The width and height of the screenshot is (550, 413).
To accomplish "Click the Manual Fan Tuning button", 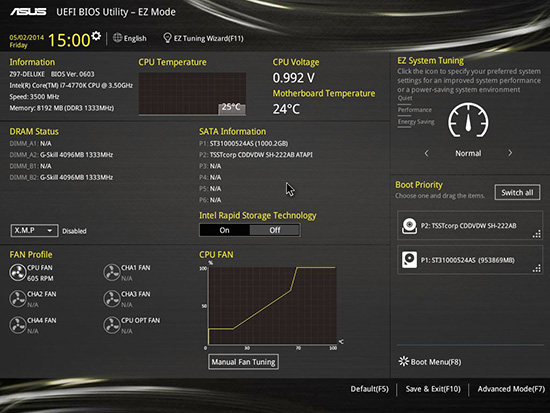I will click(x=243, y=362).
